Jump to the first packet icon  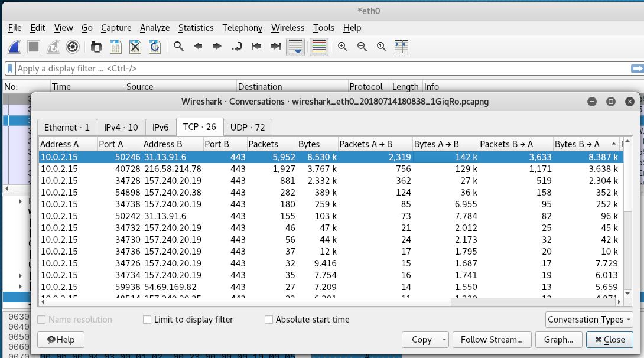tap(256, 47)
